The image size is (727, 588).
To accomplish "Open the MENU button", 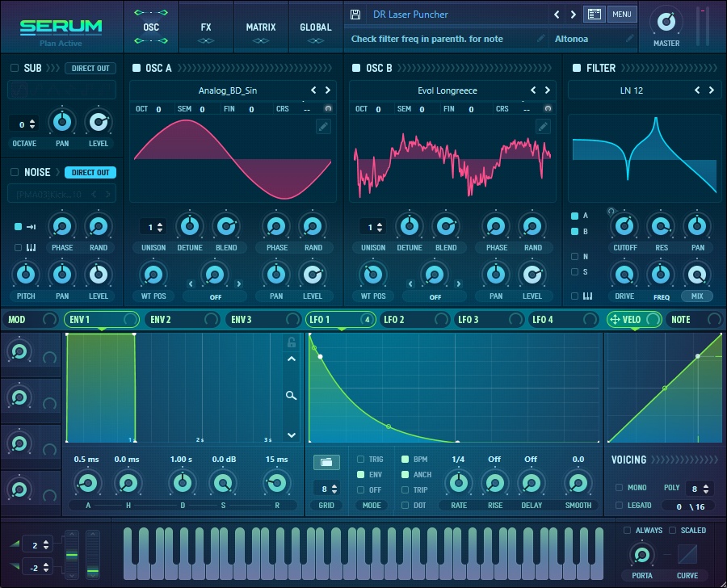I will (621, 15).
